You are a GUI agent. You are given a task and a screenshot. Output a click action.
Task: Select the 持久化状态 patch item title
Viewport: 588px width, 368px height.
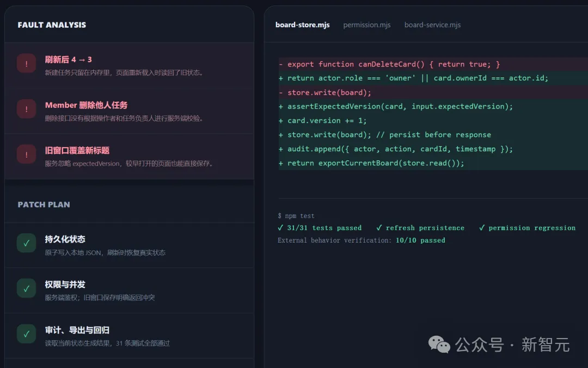pyautogui.click(x=65, y=239)
